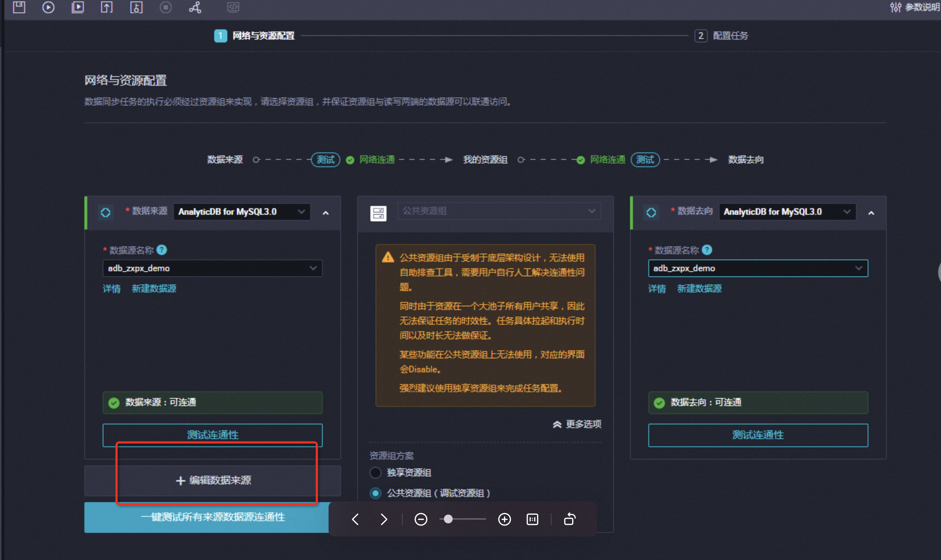Click the 数据去向 panel sync icon
Image resolution: width=941 pixels, height=560 pixels.
[651, 213]
